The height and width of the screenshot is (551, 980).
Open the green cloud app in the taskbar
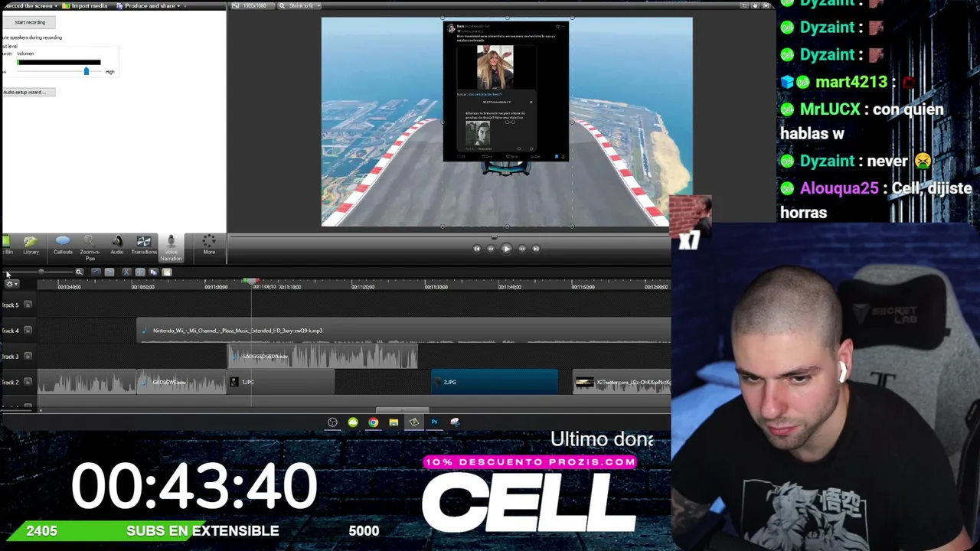[x=353, y=422]
